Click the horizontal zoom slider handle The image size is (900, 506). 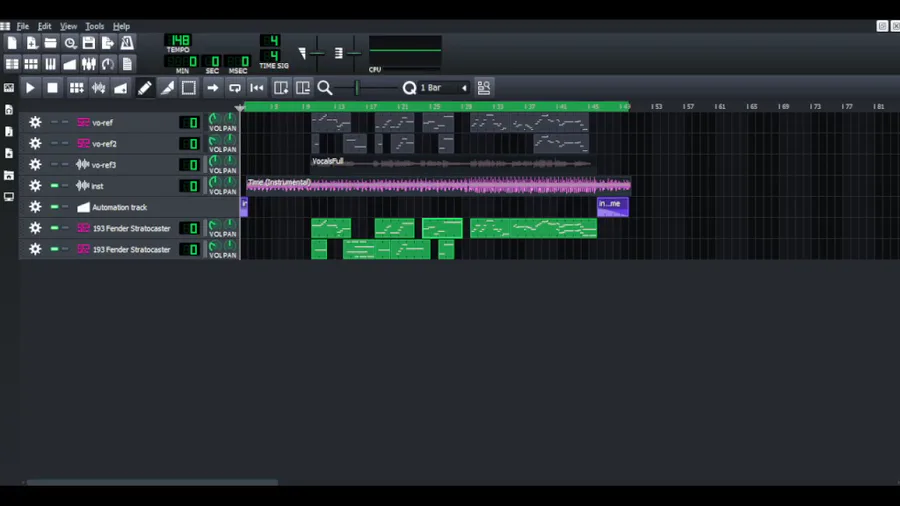(357, 88)
